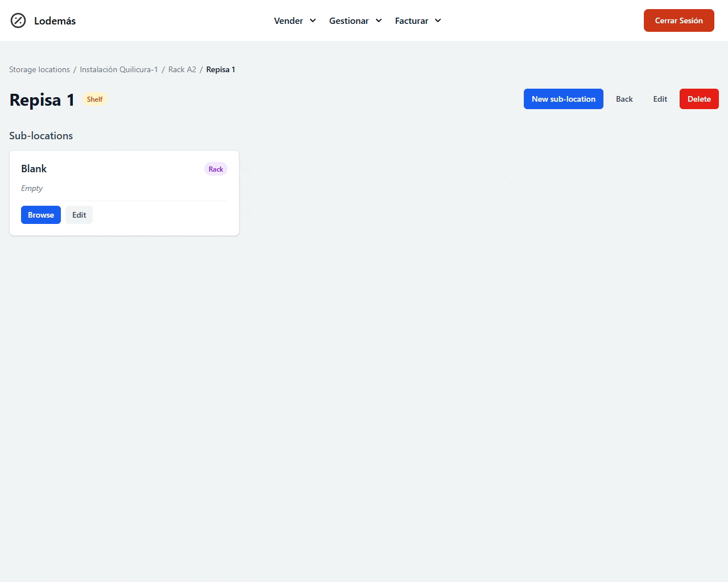This screenshot has width=728, height=582.
Task: Create a New sub-location
Action: (x=563, y=99)
